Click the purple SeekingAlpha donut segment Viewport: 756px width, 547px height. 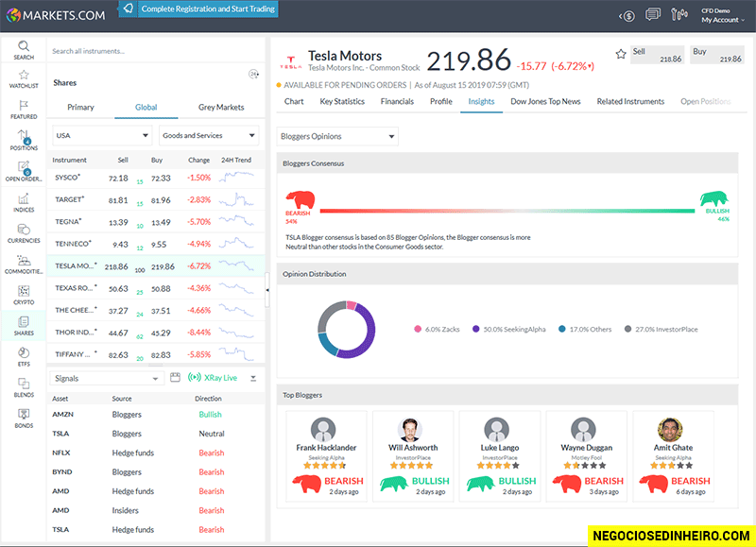pos(369,333)
